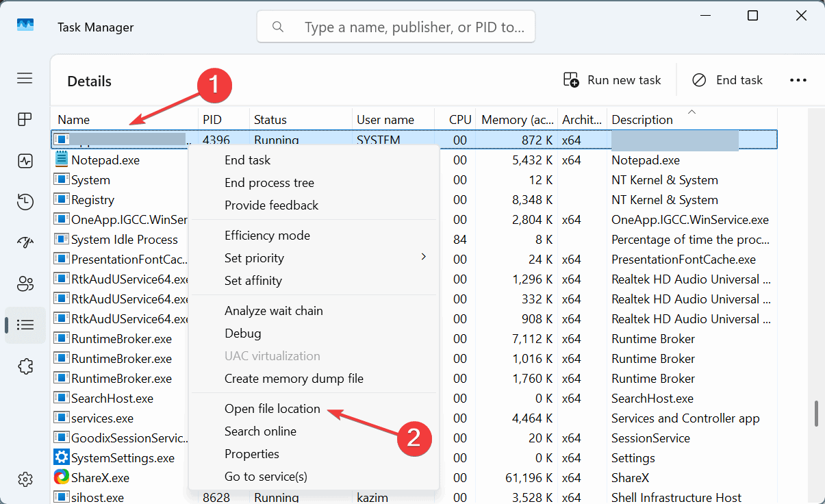
Task: Click PID 4396 in selected row
Action: 216,140
